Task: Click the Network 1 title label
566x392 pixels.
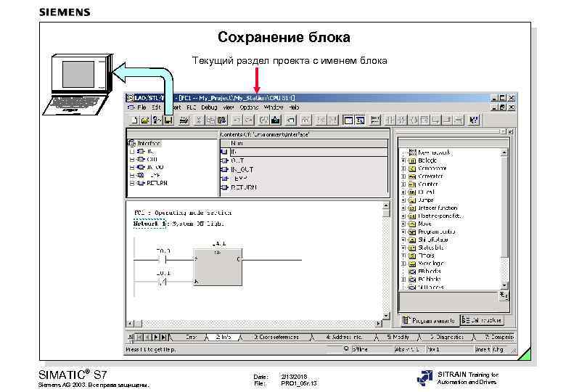Action: click(149, 224)
